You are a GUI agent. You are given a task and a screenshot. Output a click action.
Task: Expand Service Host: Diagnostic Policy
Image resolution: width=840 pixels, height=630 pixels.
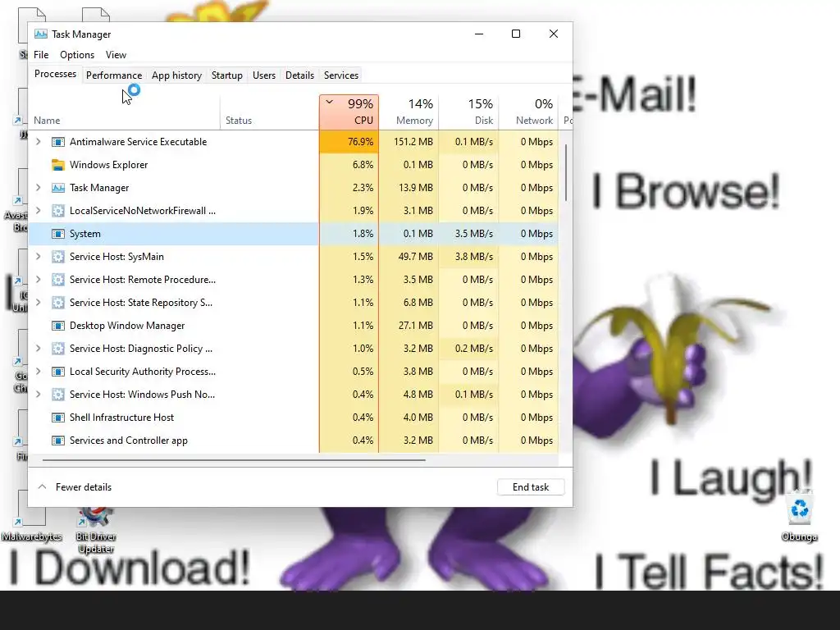[x=38, y=349]
